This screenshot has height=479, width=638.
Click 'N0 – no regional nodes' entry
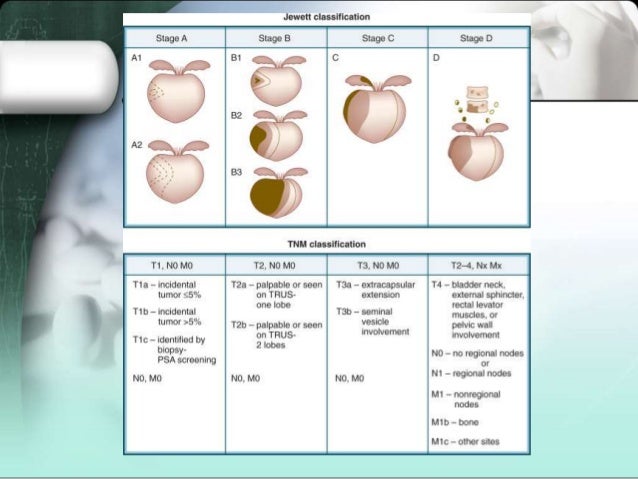coord(478,353)
